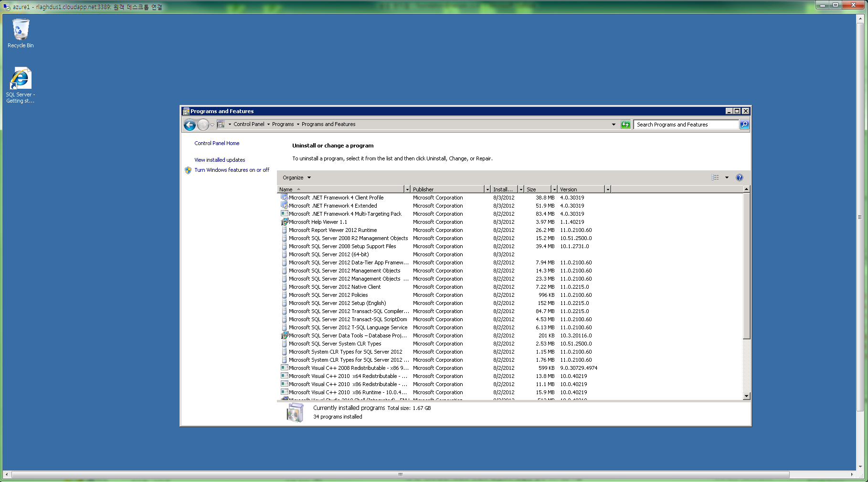This screenshot has width=868, height=482.
Task: Select the .NET Framework 4 Multi-Targeting Pack icon
Action: point(284,214)
